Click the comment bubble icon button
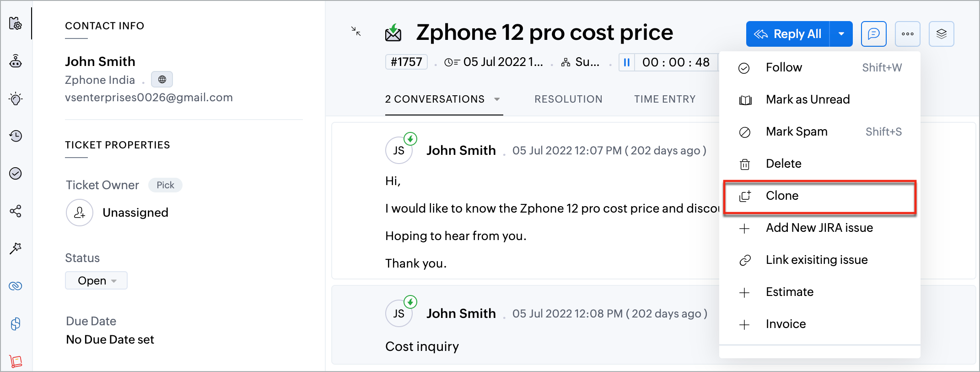The image size is (980, 372). click(x=873, y=34)
